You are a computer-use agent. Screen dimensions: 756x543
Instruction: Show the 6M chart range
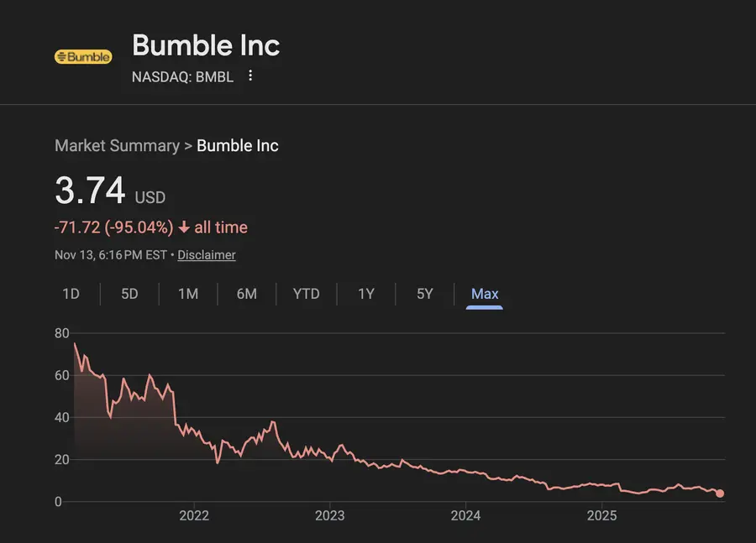[247, 294]
